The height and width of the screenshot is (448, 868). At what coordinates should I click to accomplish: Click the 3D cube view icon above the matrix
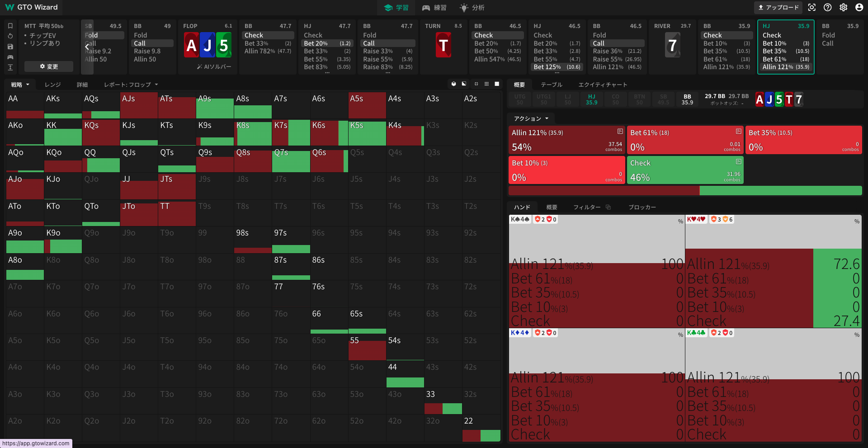[454, 84]
